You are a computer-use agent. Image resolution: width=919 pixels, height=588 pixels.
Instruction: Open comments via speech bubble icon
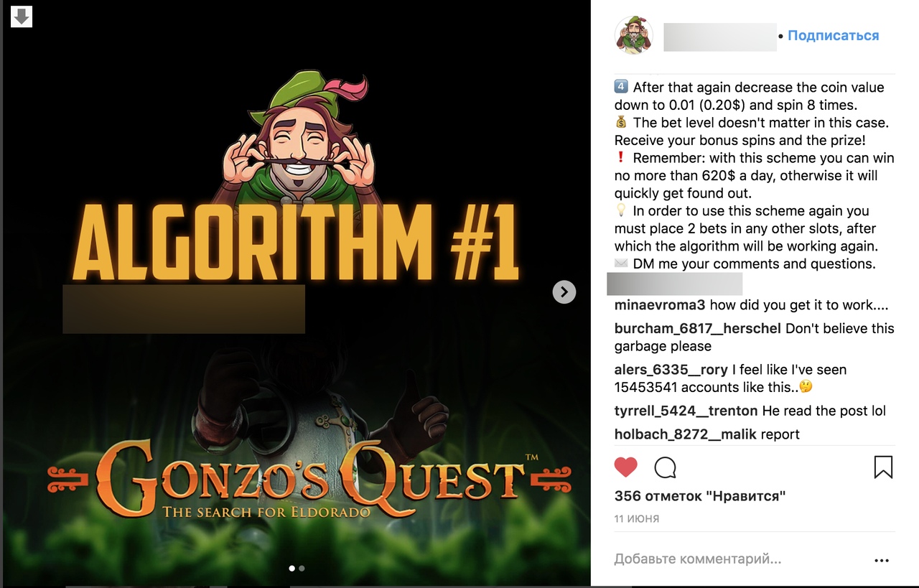666,468
